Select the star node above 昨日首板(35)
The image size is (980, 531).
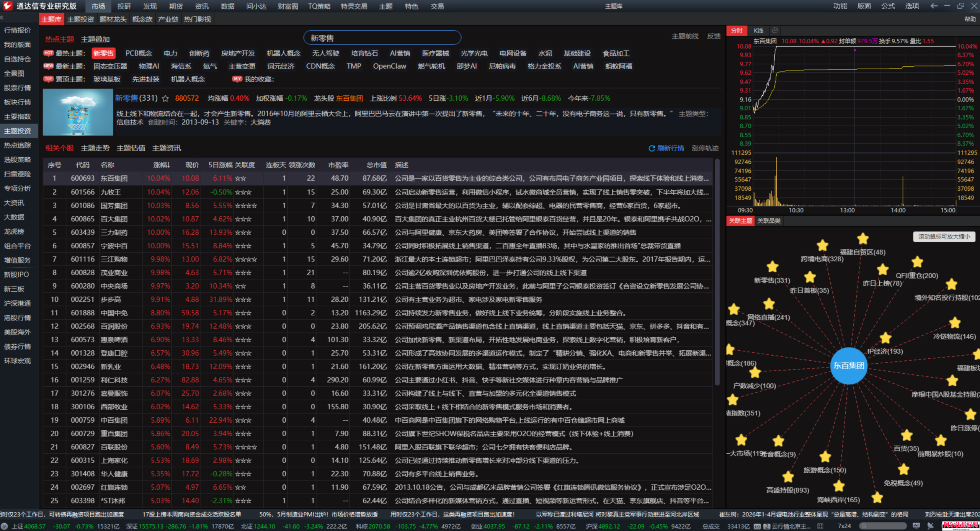(810, 277)
